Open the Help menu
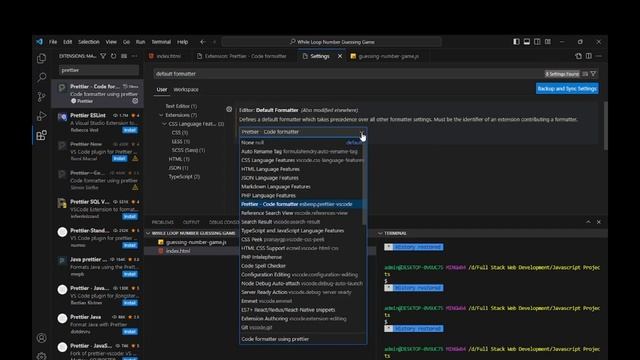 click(x=182, y=42)
